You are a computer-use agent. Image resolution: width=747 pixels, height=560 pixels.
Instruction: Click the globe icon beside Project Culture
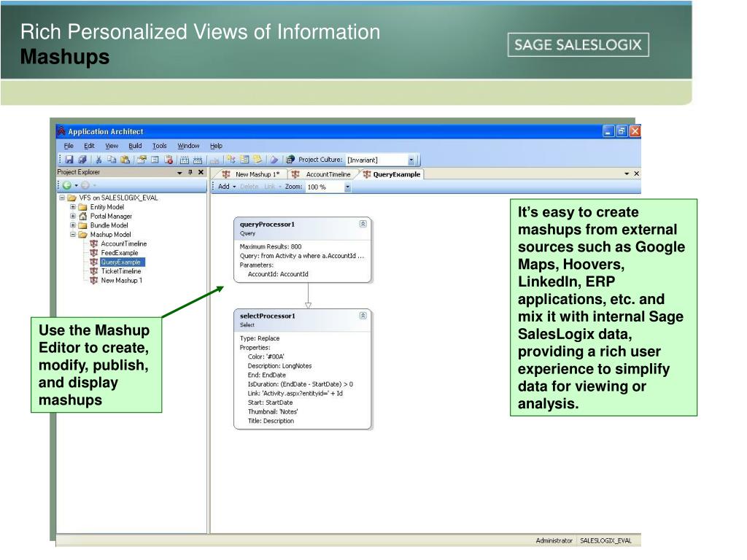pyautogui.click(x=290, y=160)
